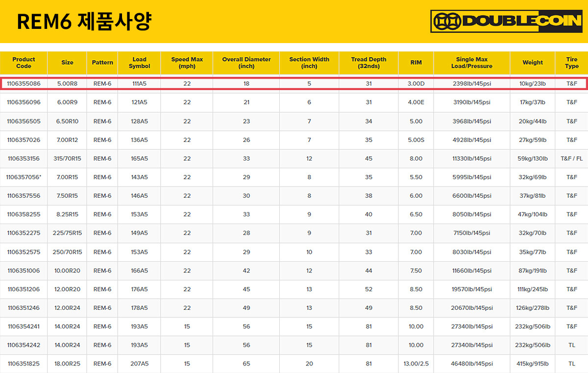This screenshot has width=588, height=373.
Task: Select the T&F / FL tire type cell
Action: pyautogui.click(x=571, y=159)
